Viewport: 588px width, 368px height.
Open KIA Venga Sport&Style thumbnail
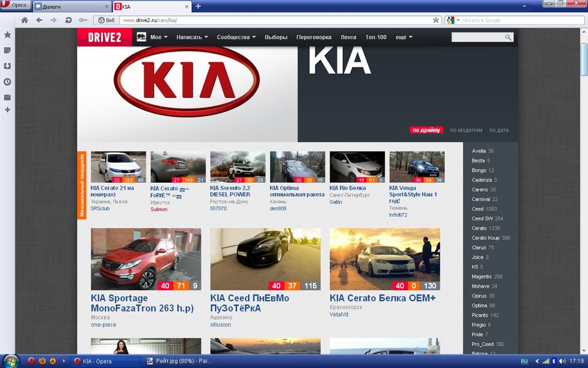(x=417, y=167)
